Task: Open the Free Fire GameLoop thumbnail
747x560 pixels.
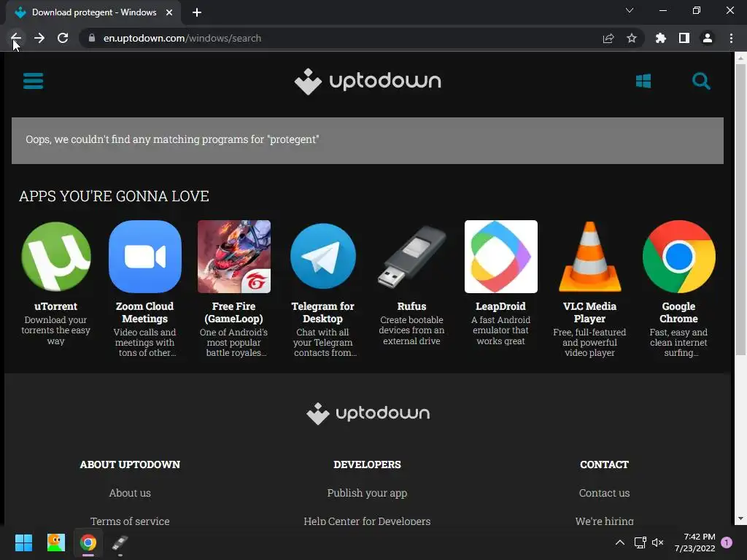Action: click(234, 256)
